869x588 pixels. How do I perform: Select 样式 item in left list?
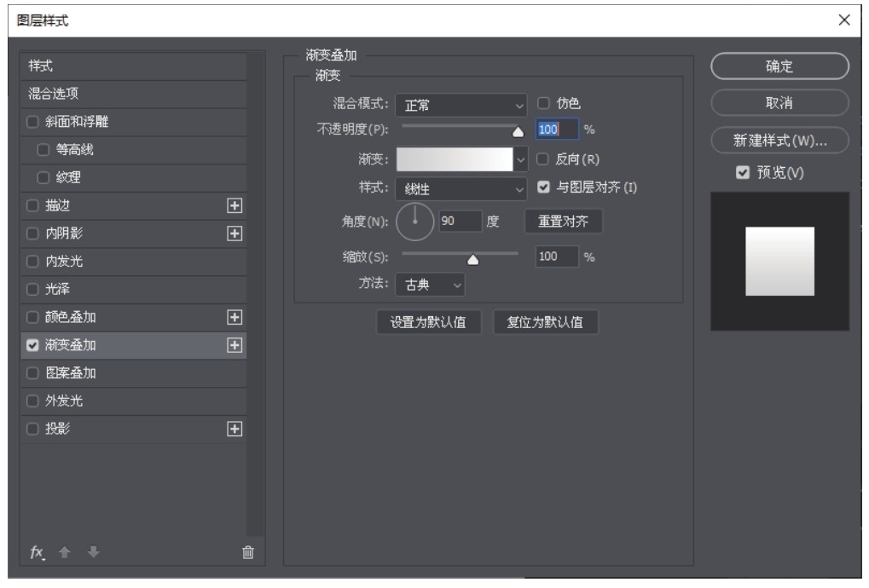tap(134, 66)
